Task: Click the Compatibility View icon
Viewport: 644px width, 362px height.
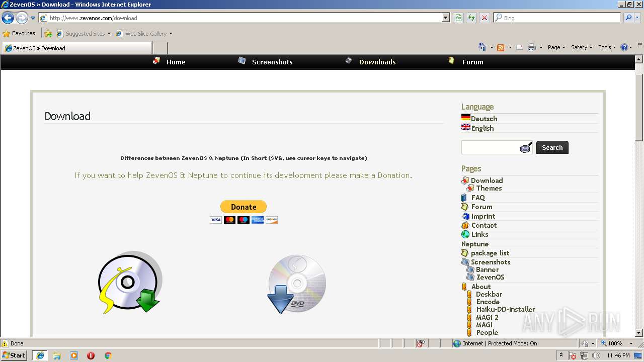Action: 458,18
